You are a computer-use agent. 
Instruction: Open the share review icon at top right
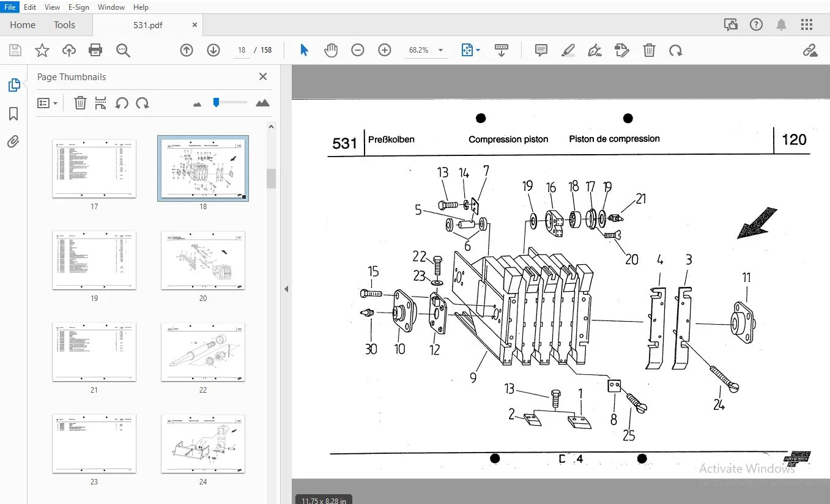(731, 24)
